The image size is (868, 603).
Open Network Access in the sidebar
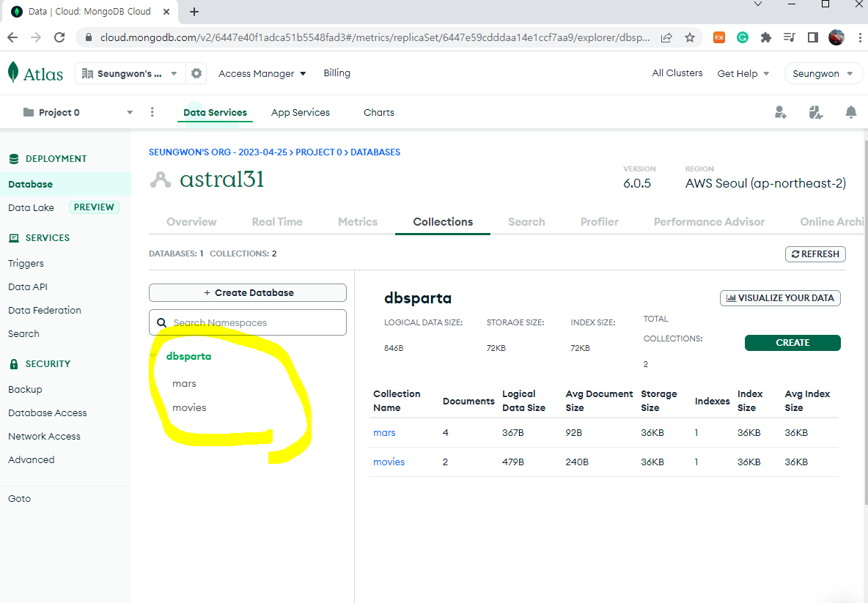click(x=44, y=437)
